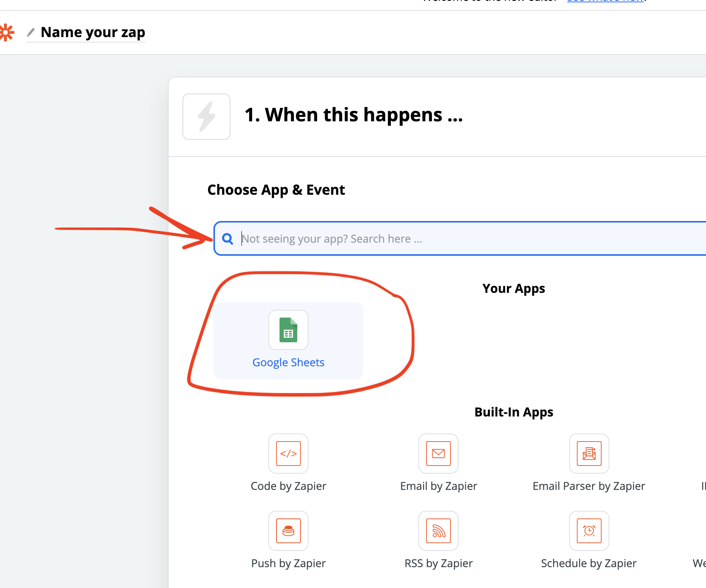Screen dimensions: 706x588
Task: Click the 'Schedule by Zapier' label
Action: [589, 563]
